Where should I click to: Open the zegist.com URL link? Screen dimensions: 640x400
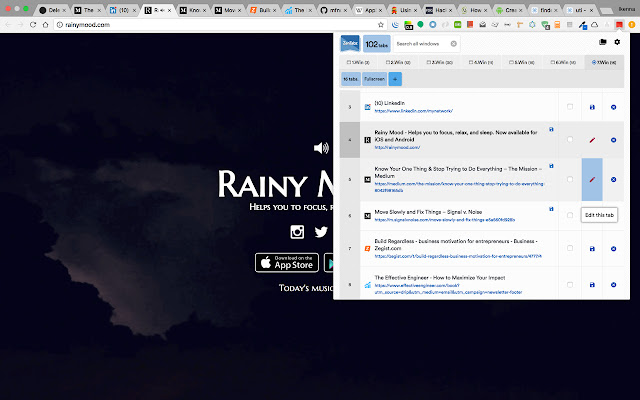pos(458,256)
